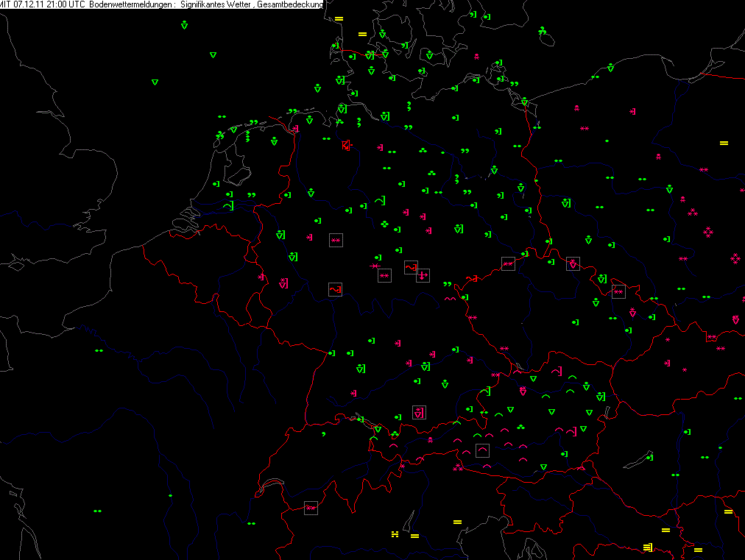Screen dimensions: 745x560
Task: Click the boxed double-asterisk snow symbol in western Germany
Action: (x=336, y=240)
